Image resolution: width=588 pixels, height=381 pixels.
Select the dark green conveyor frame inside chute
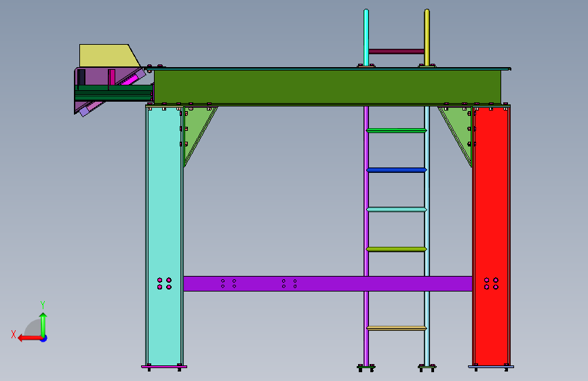click(114, 93)
